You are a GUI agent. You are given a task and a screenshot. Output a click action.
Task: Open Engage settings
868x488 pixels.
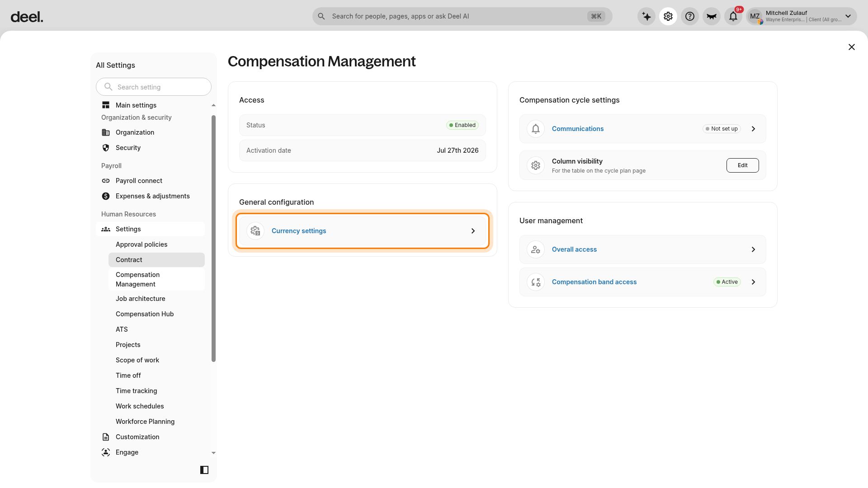[x=151, y=452]
